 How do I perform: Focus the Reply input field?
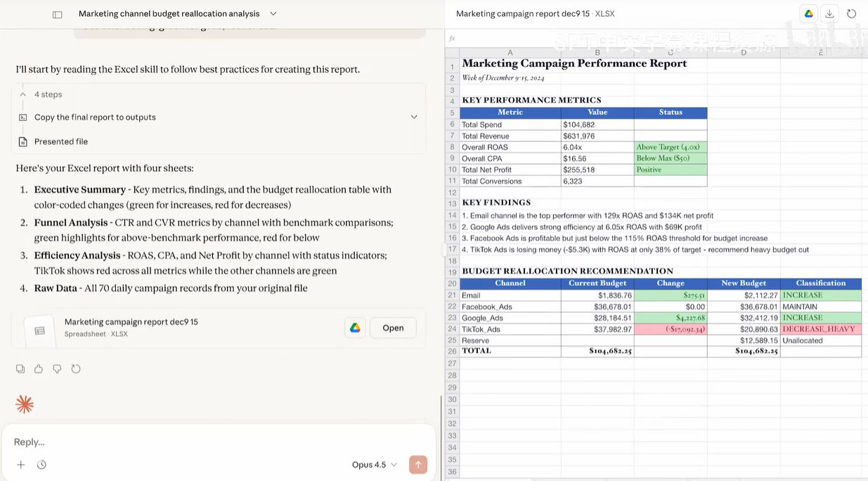pyautogui.click(x=218, y=442)
